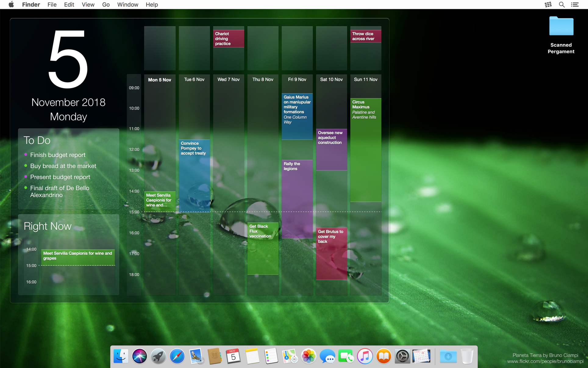The image size is (588, 368).
Task: Open Chariot driving practice all-day event
Action: pos(229,38)
